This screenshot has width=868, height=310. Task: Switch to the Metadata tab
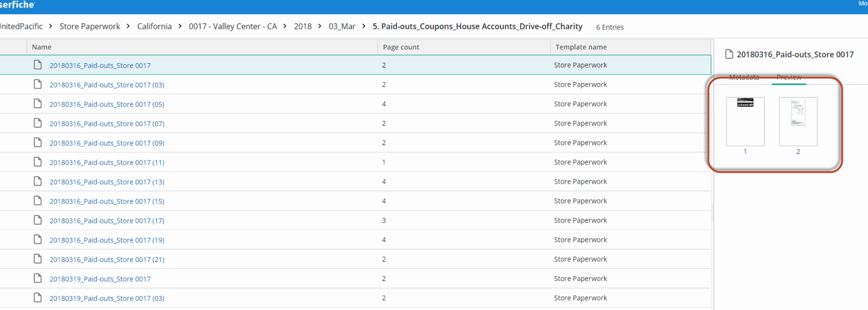744,77
